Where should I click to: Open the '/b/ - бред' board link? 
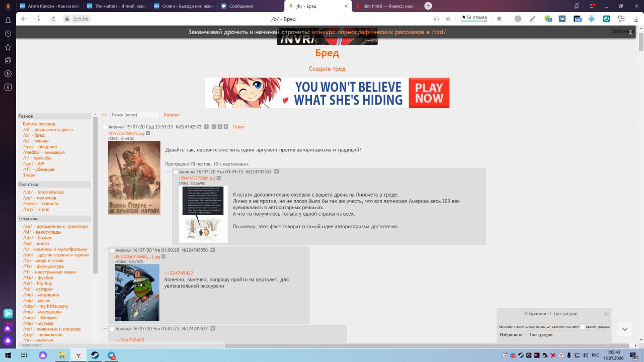tap(34, 135)
